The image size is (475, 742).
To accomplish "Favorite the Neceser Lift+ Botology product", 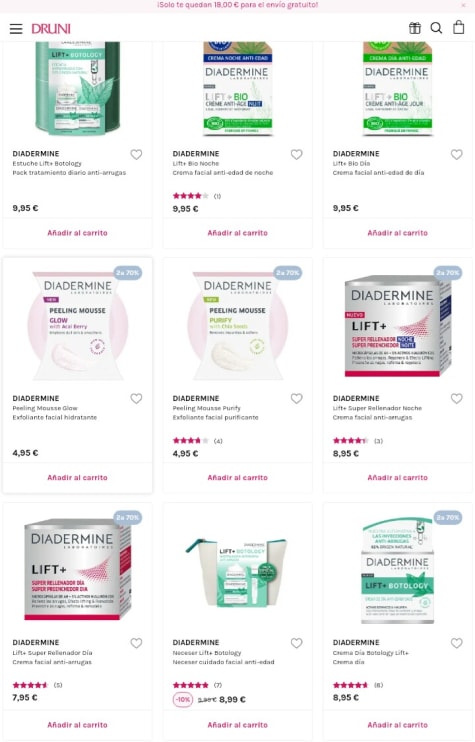I will 297,643.
